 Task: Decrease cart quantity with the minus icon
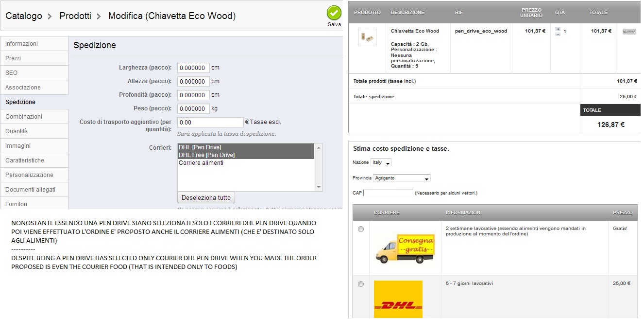tap(558, 34)
